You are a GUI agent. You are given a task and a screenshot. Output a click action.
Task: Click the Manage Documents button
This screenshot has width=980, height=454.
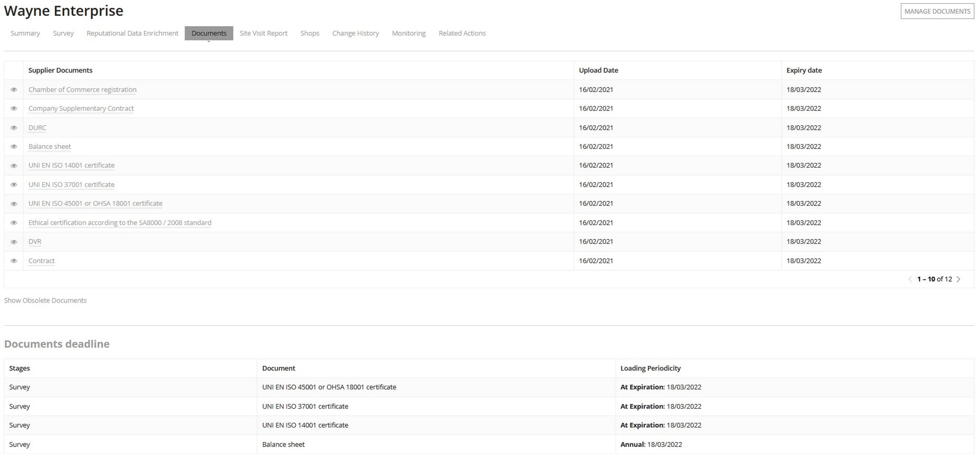tap(937, 11)
